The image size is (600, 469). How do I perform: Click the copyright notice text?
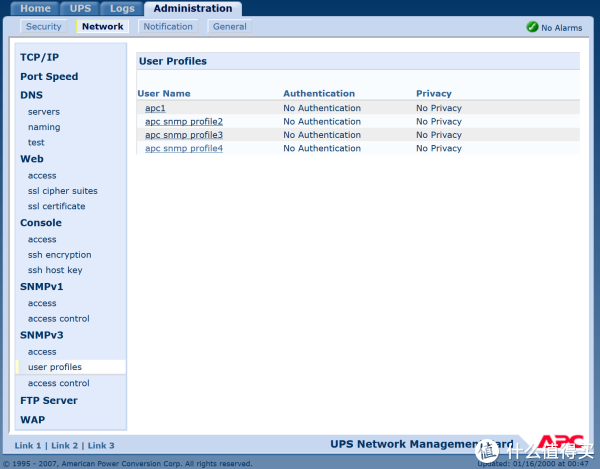pyautogui.click(x=127, y=464)
